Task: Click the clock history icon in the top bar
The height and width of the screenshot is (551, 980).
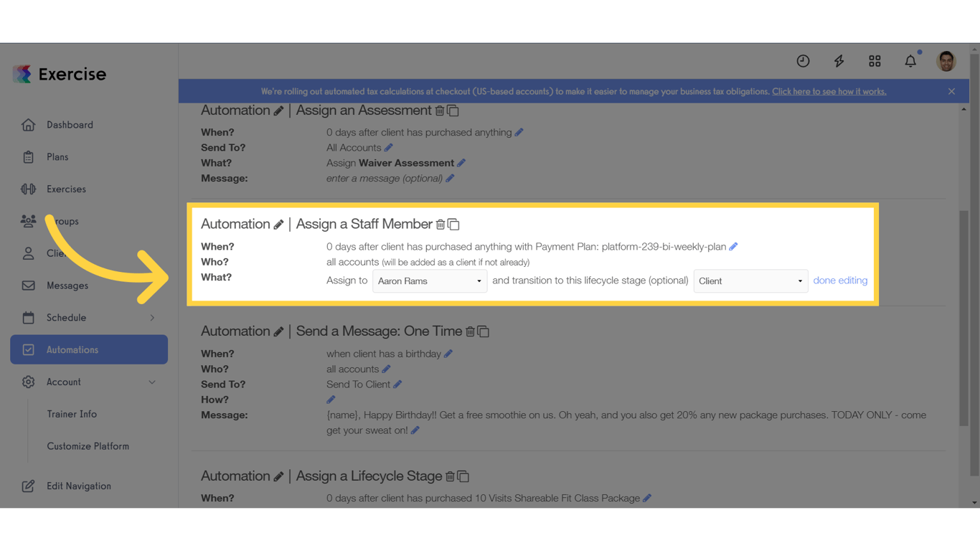Action: point(803,61)
